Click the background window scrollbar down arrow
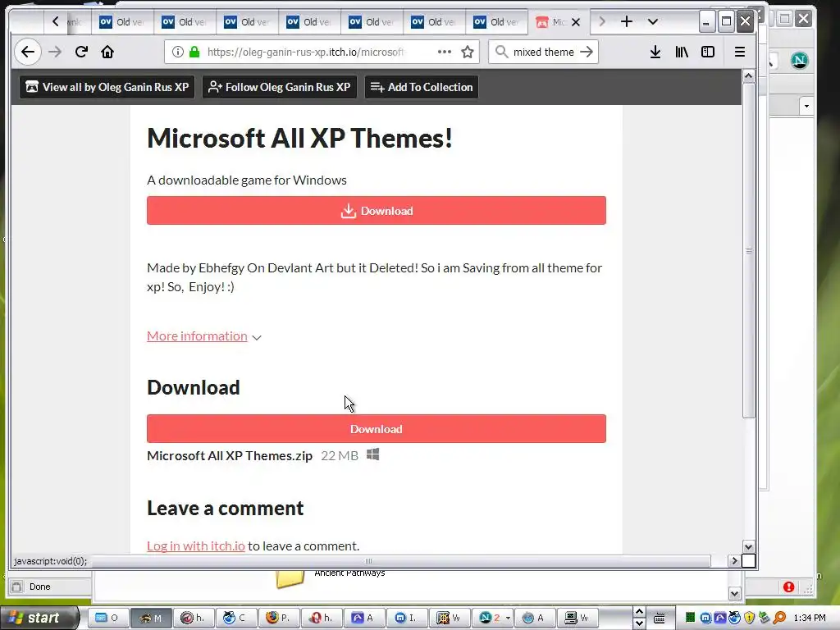 [734, 593]
